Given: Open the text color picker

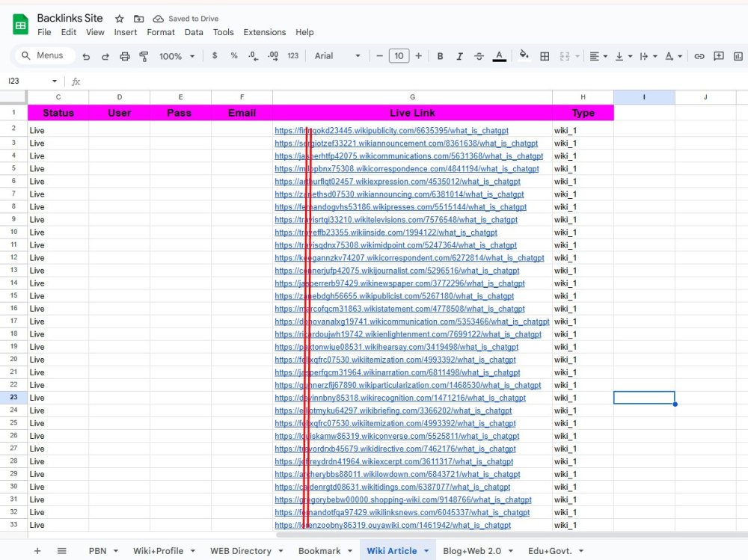Looking at the screenshot, I should (x=499, y=56).
